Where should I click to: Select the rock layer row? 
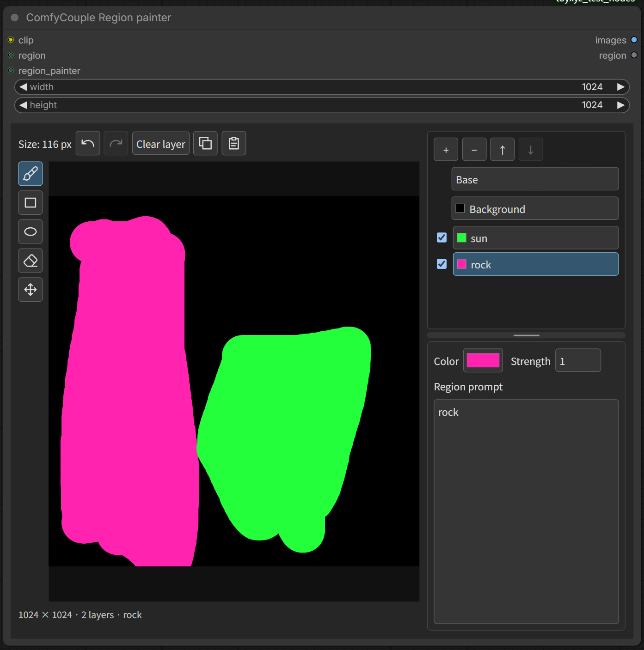point(536,264)
